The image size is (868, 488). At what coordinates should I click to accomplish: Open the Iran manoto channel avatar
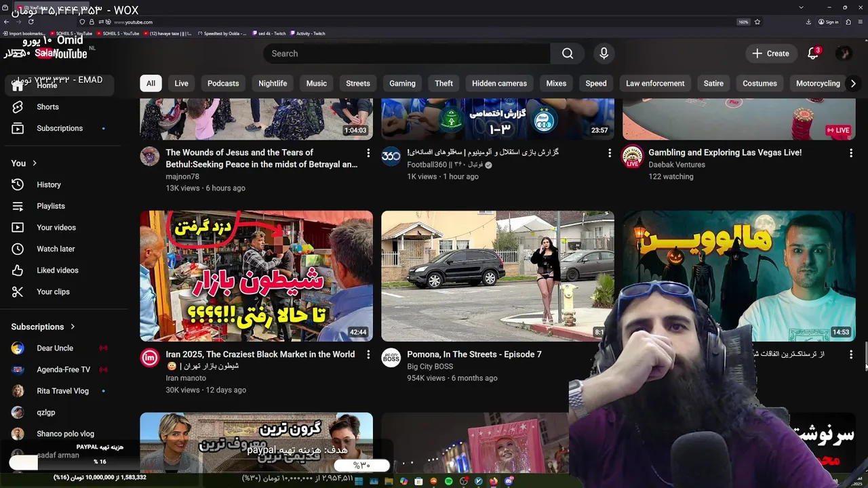coord(150,358)
